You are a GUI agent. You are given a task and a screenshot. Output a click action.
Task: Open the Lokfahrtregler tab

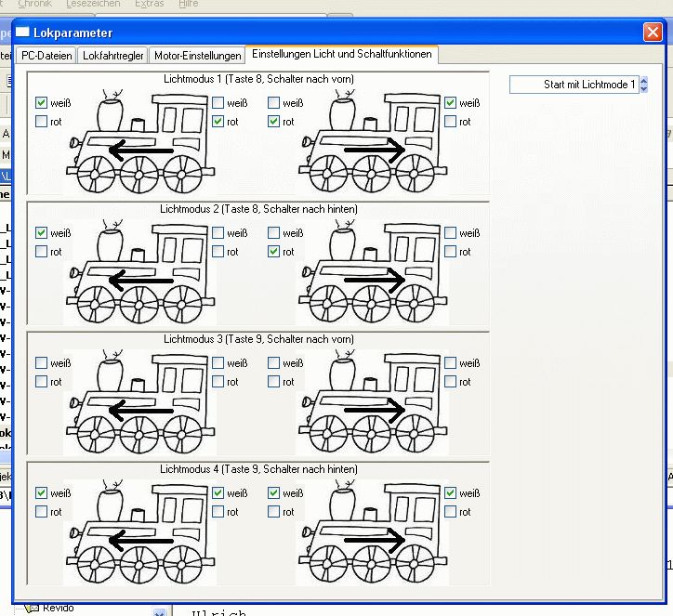[x=112, y=56]
